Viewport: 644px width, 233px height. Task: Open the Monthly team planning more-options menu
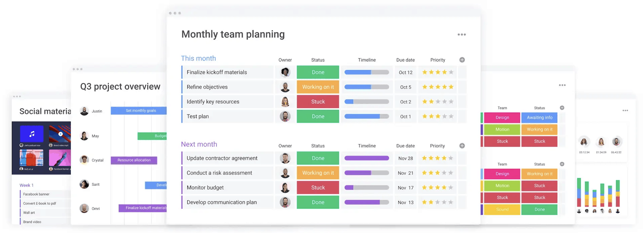[x=461, y=35]
